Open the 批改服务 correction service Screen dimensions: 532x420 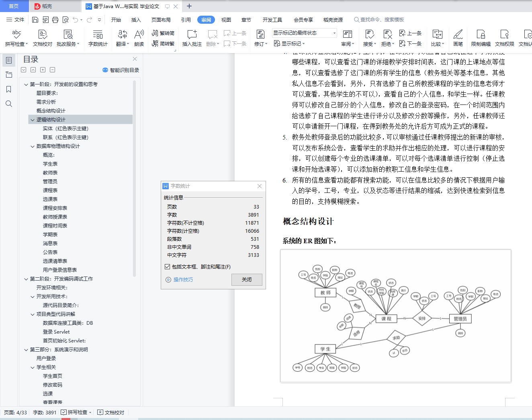[x=68, y=38]
